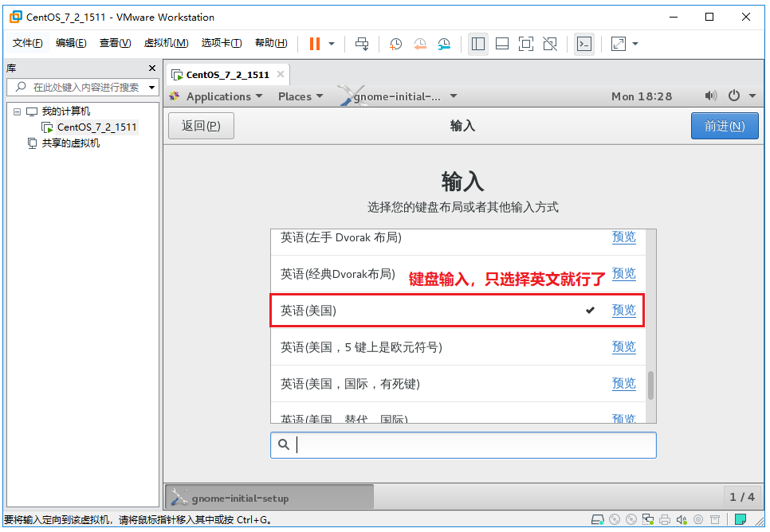This screenshot has height=532, width=770.
Task: Take a snapshot of this virtual machine
Action: coord(395,44)
